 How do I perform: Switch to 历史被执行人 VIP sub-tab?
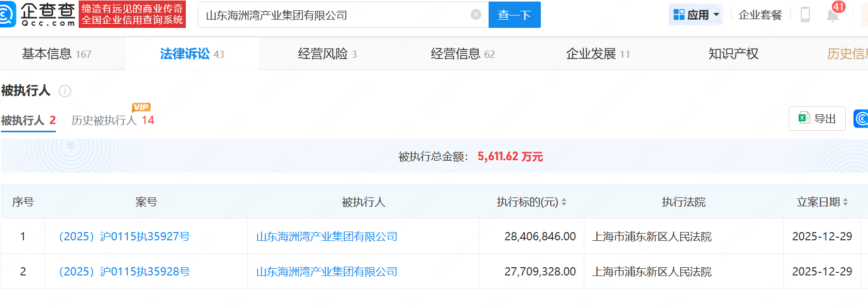pos(112,120)
